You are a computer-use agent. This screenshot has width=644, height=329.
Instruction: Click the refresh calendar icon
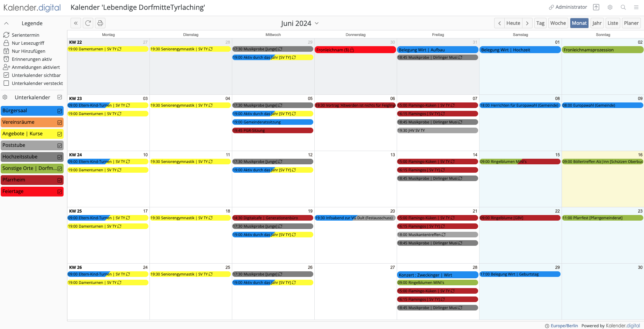(88, 23)
